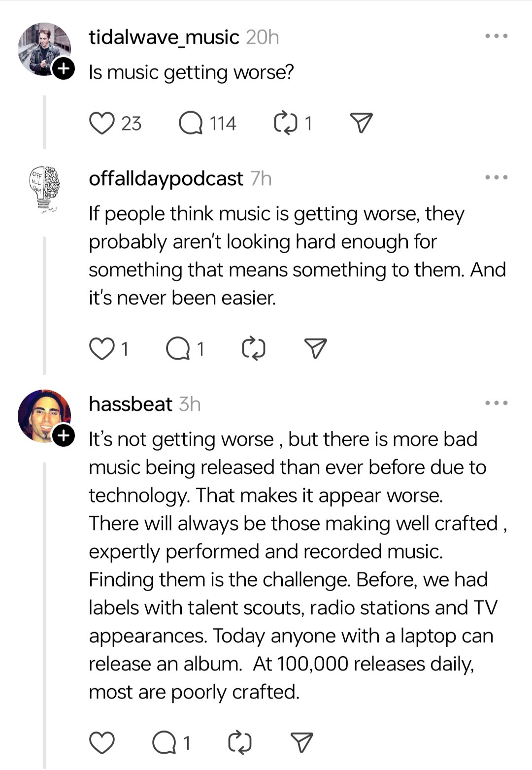Open comments on hassbeat reply

click(x=165, y=742)
